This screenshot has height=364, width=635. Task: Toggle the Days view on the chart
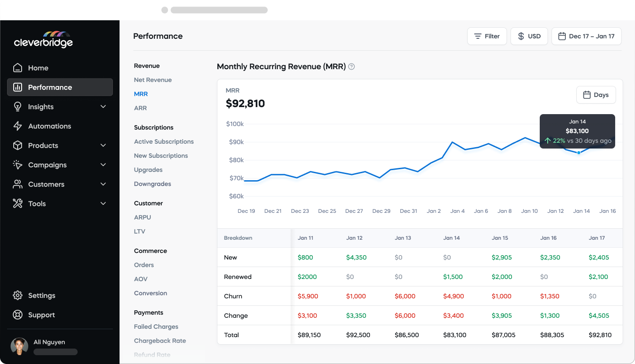(596, 95)
